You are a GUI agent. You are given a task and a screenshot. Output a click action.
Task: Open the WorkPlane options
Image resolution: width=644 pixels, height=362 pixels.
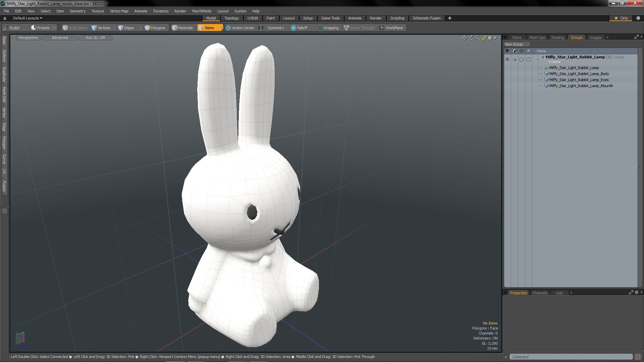[391, 28]
